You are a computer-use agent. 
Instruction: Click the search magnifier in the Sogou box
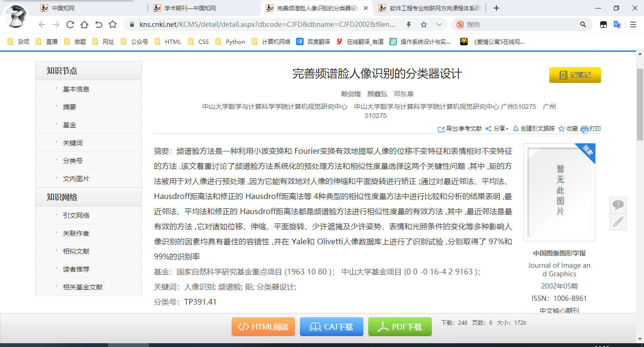(x=583, y=25)
